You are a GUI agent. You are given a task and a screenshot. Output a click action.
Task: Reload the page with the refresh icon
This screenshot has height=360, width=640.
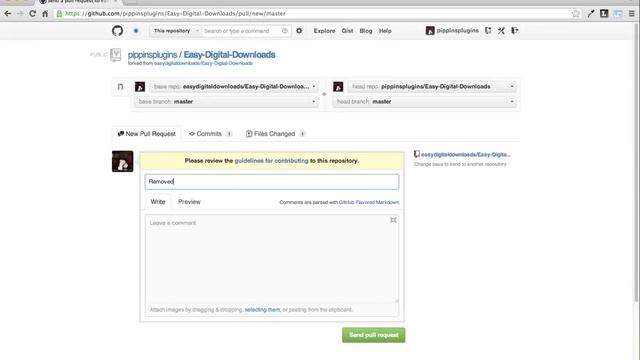pos(32,13)
